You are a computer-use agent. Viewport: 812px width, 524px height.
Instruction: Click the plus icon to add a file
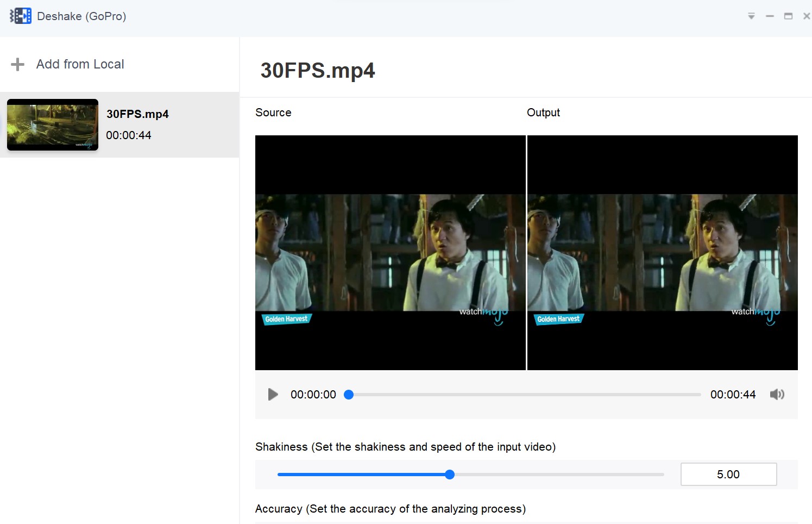[x=17, y=65]
